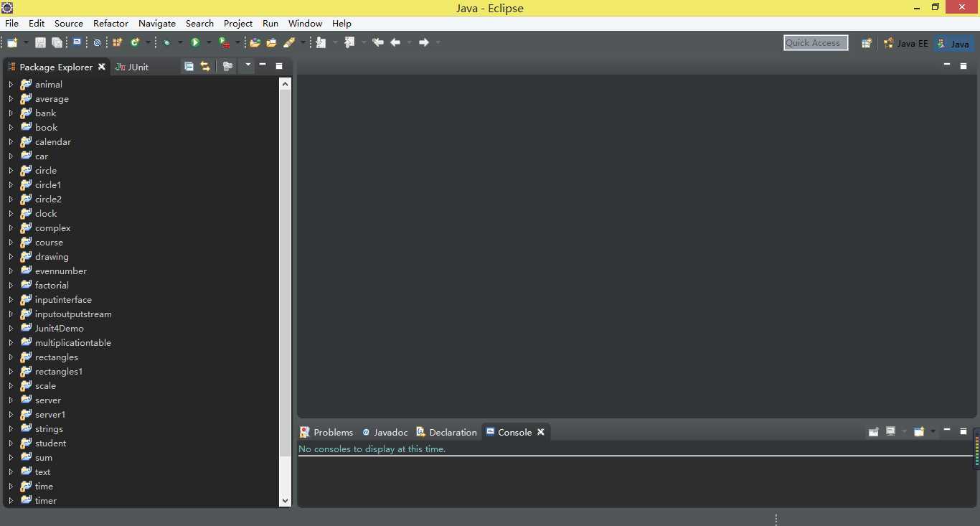
Task: Open the File menu
Action: click(11, 23)
